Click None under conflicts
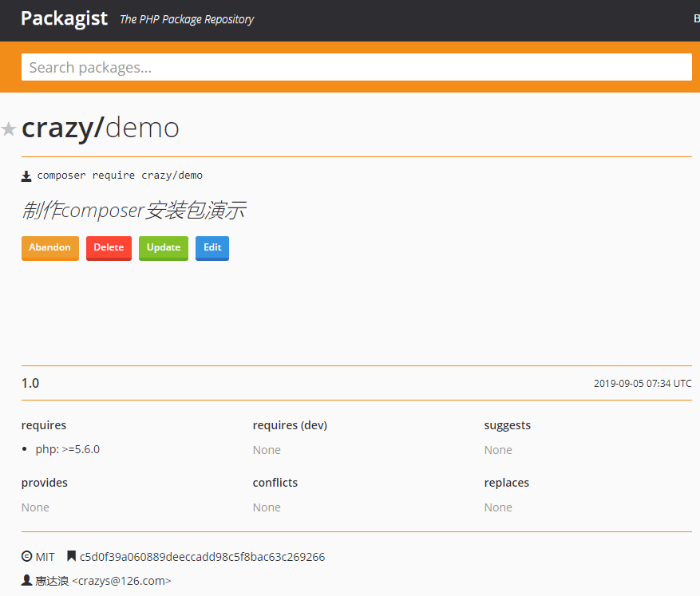This screenshot has width=700, height=596. [267, 507]
